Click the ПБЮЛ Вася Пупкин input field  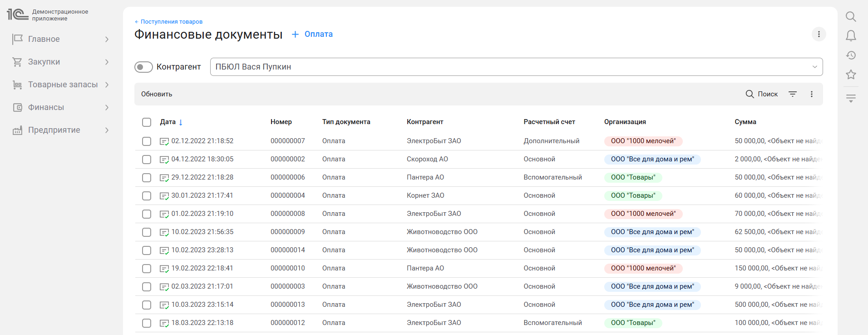[x=516, y=67]
